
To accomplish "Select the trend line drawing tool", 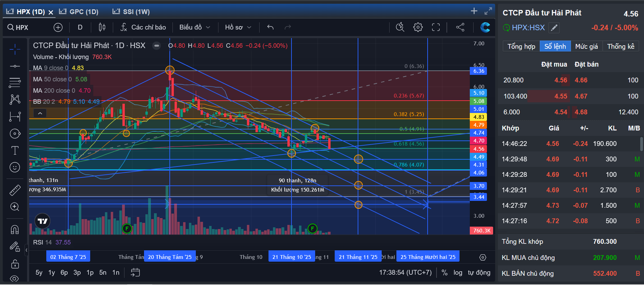I will pyautogui.click(x=15, y=66).
